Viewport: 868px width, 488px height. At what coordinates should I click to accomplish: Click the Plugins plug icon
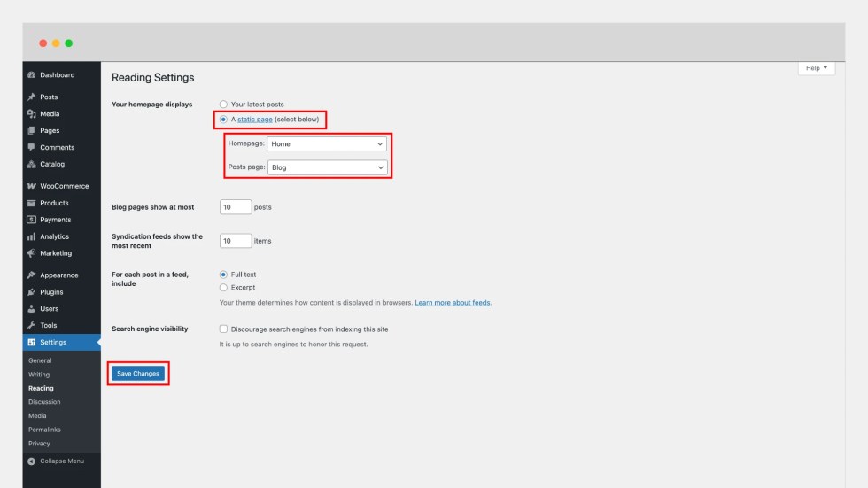point(31,291)
